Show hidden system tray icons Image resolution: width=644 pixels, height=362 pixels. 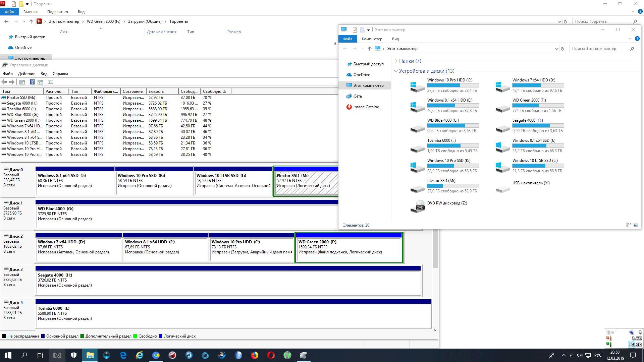(563, 355)
